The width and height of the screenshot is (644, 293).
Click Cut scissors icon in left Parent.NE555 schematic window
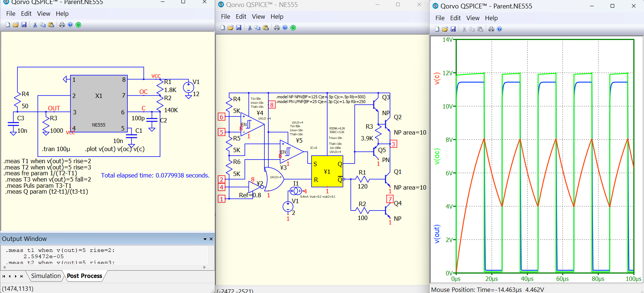coord(35,25)
